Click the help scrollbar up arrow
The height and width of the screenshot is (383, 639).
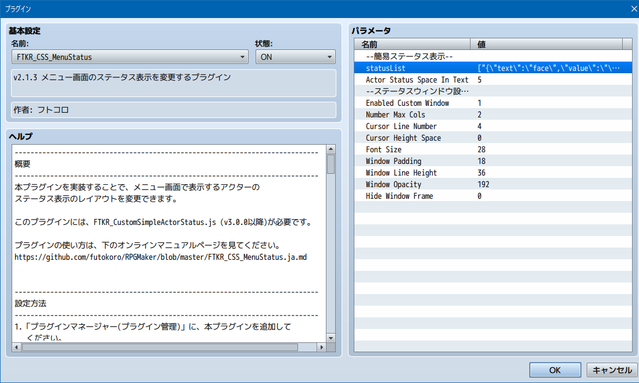pos(331,149)
